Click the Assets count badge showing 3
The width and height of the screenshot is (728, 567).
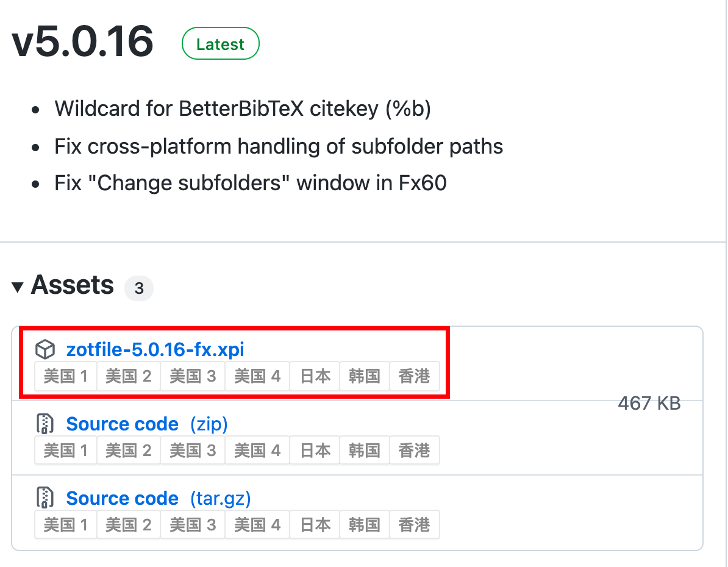(139, 288)
